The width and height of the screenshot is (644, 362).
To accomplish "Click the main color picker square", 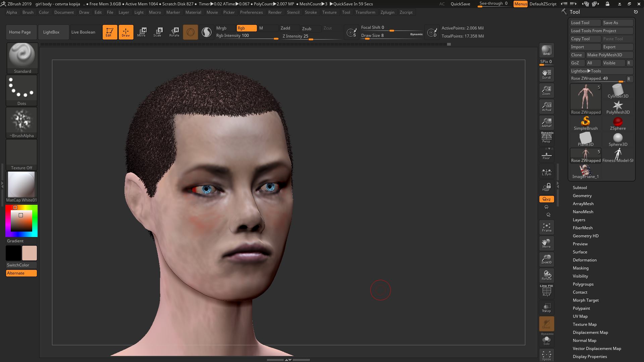I will pos(21,221).
